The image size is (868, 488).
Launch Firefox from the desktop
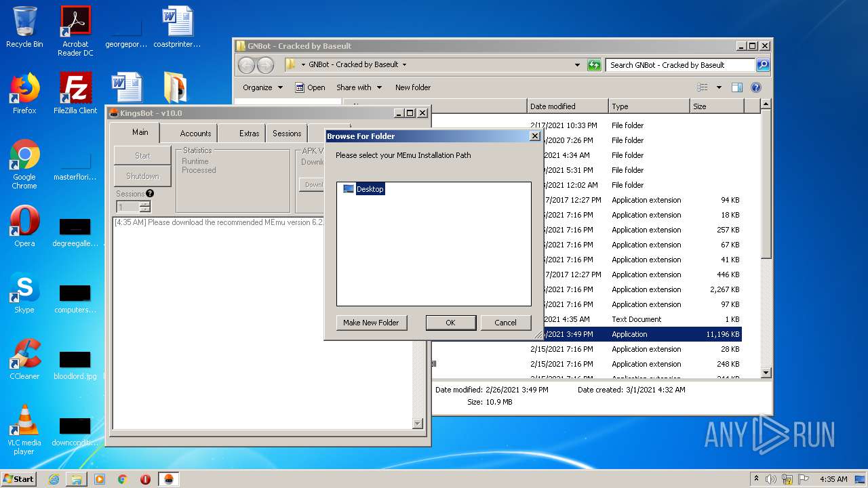pyautogui.click(x=24, y=93)
